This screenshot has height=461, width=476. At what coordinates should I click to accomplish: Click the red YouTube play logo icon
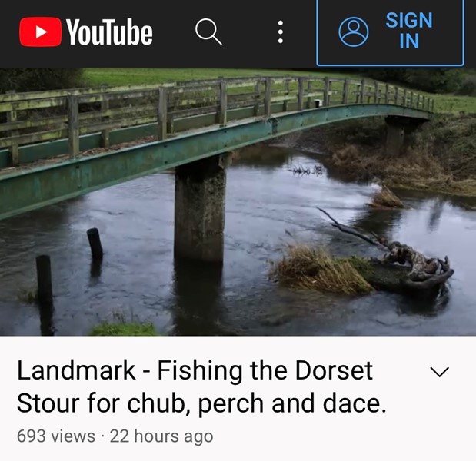coord(41,32)
